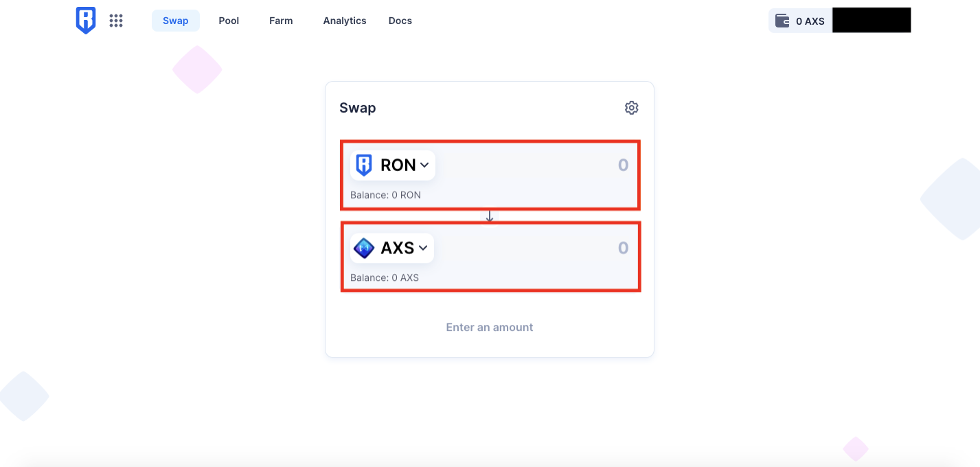Open the Pool tab

(x=229, y=21)
